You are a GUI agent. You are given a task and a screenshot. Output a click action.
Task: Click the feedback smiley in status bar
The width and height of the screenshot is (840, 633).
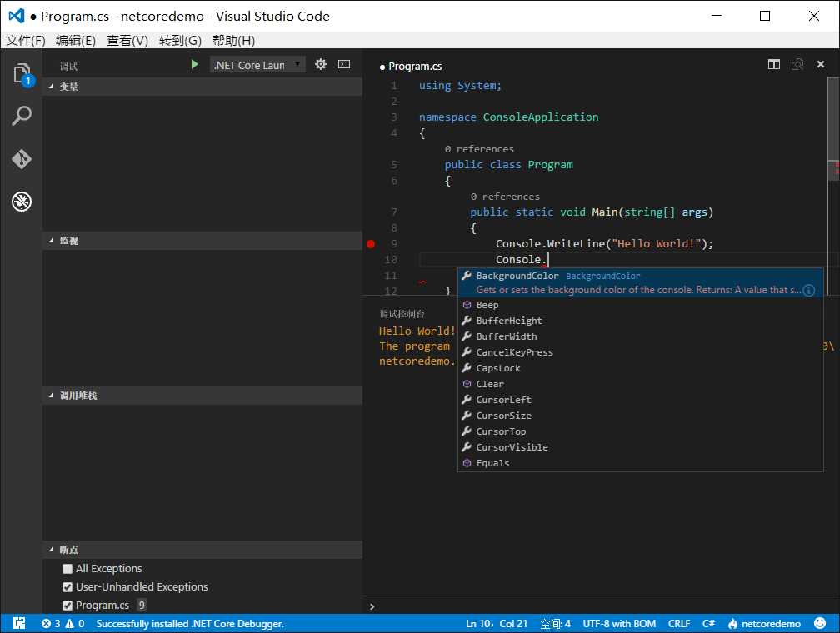click(820, 623)
